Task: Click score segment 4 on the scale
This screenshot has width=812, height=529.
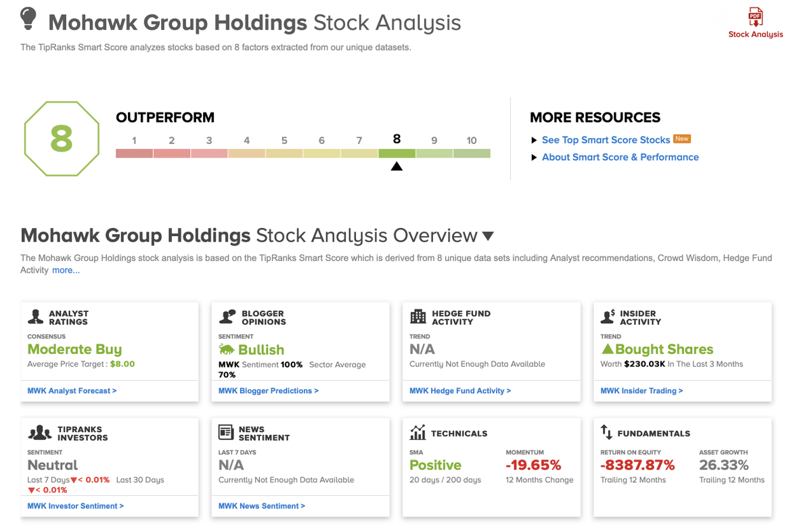Action: [x=247, y=154]
